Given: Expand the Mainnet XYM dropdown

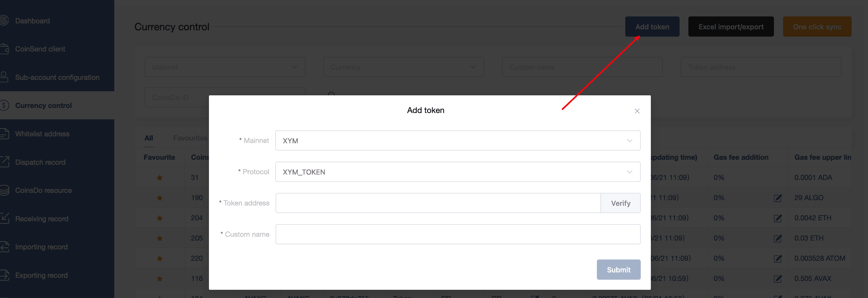Looking at the screenshot, I should (x=457, y=140).
